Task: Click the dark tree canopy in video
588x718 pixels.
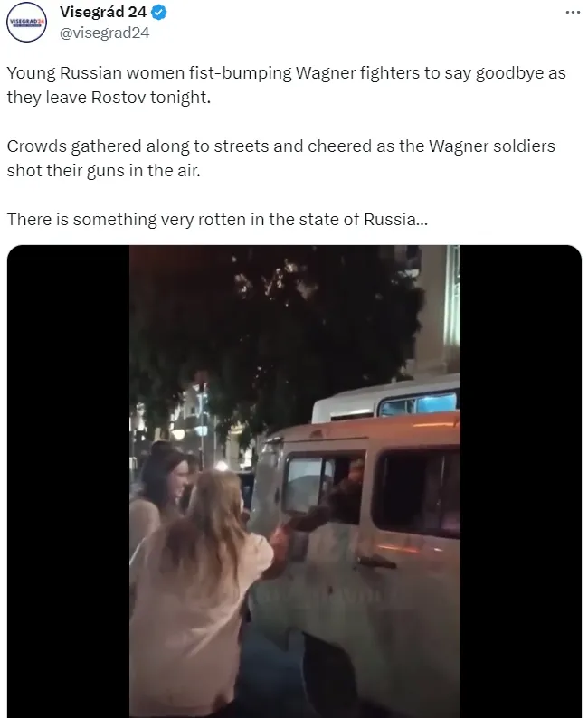Action: coord(275,330)
